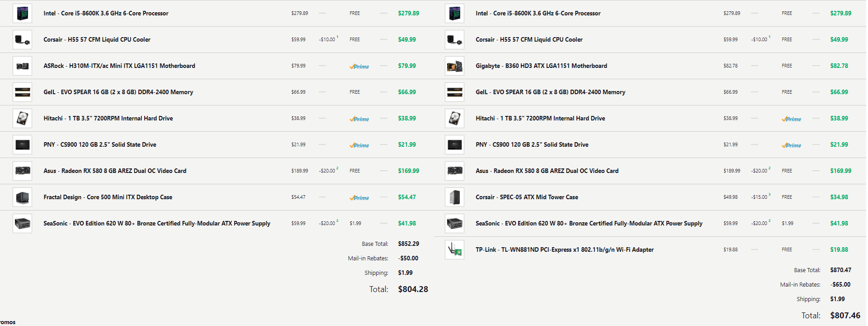Open SeaSonic power supply thumbnail in $804.28 build
Screen dimensions: 868x326
22,224
